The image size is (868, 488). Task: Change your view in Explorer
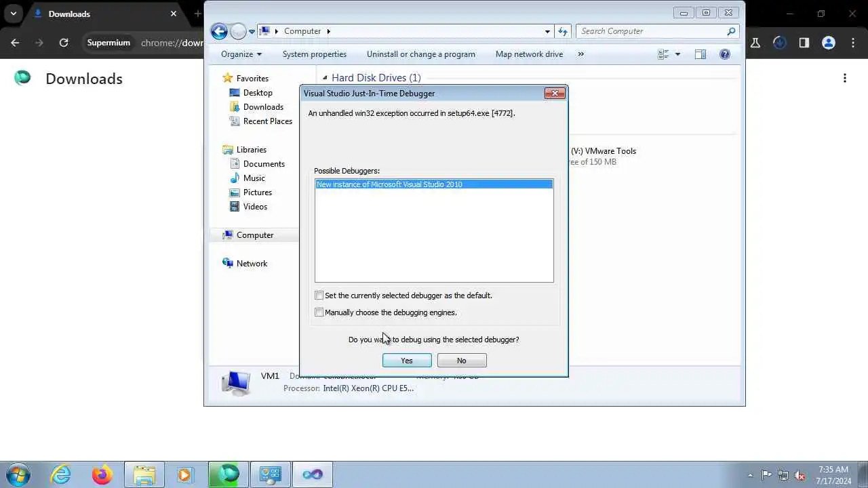coord(663,54)
